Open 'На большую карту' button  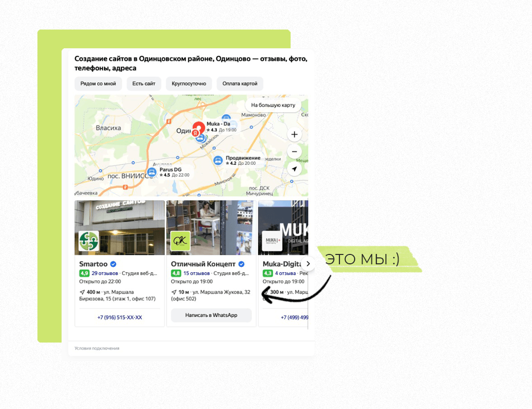273,105
